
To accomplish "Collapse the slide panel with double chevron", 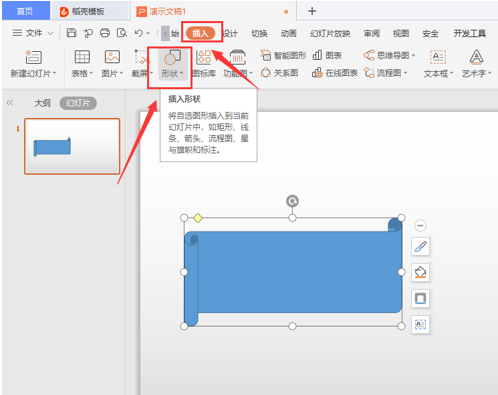I will (10, 103).
